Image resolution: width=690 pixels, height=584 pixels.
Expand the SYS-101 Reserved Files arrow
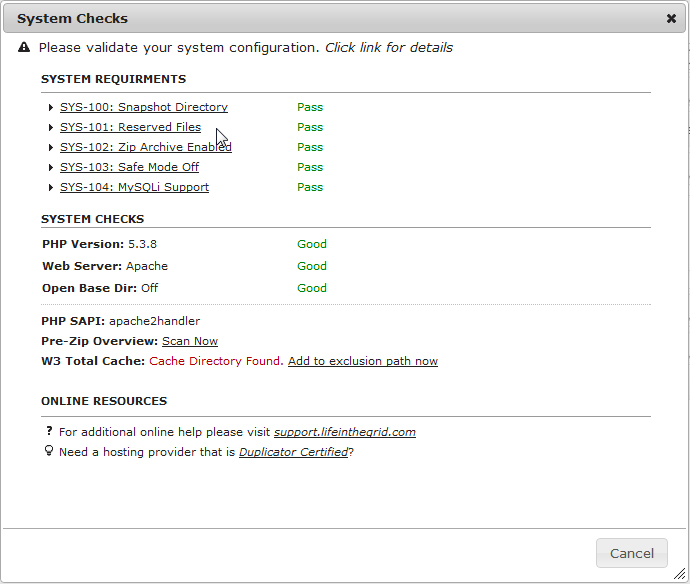tap(51, 128)
